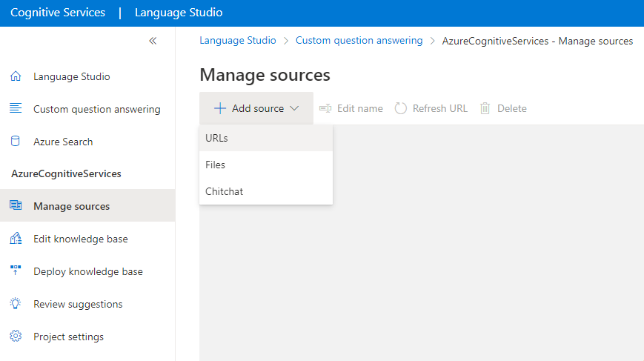
Task: Click the Project settings gear icon
Action: tap(16, 336)
